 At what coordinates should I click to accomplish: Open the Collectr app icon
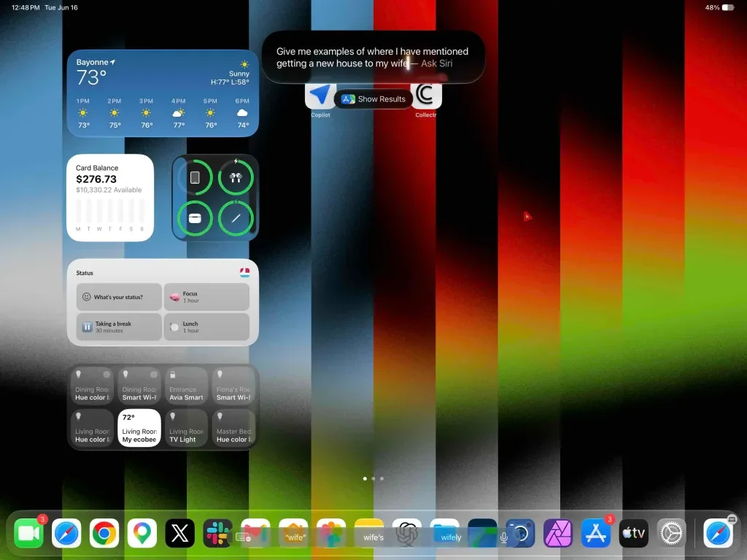[x=426, y=96]
